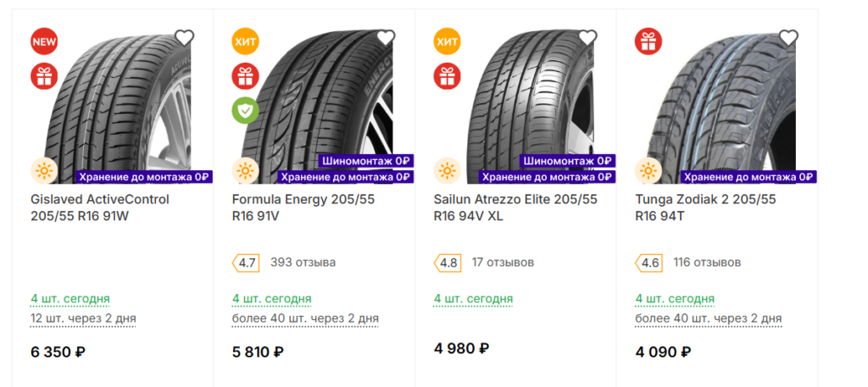Click the ХИТ badge on Formula Energy
Viewport: 868px width, 387px height.
click(x=246, y=41)
